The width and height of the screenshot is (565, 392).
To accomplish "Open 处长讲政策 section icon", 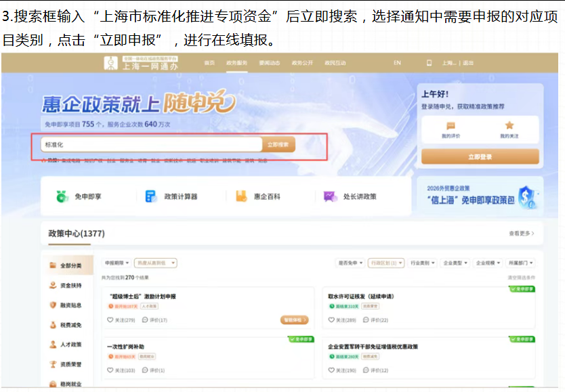I will [330, 196].
